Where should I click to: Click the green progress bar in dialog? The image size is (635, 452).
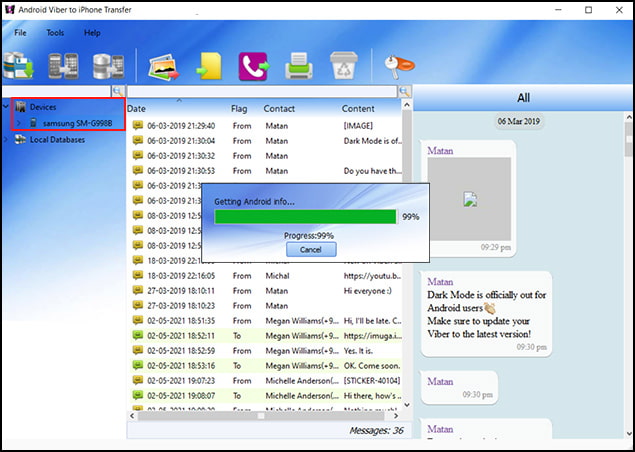pos(305,216)
